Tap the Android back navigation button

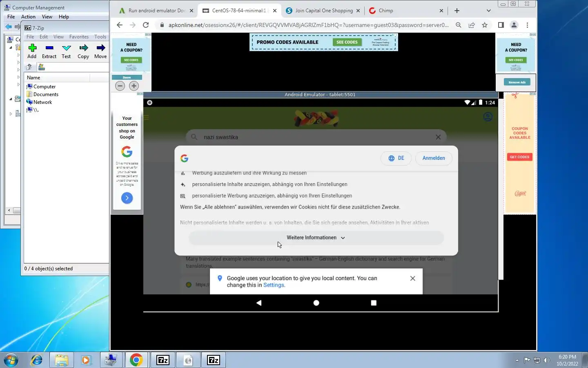(259, 303)
